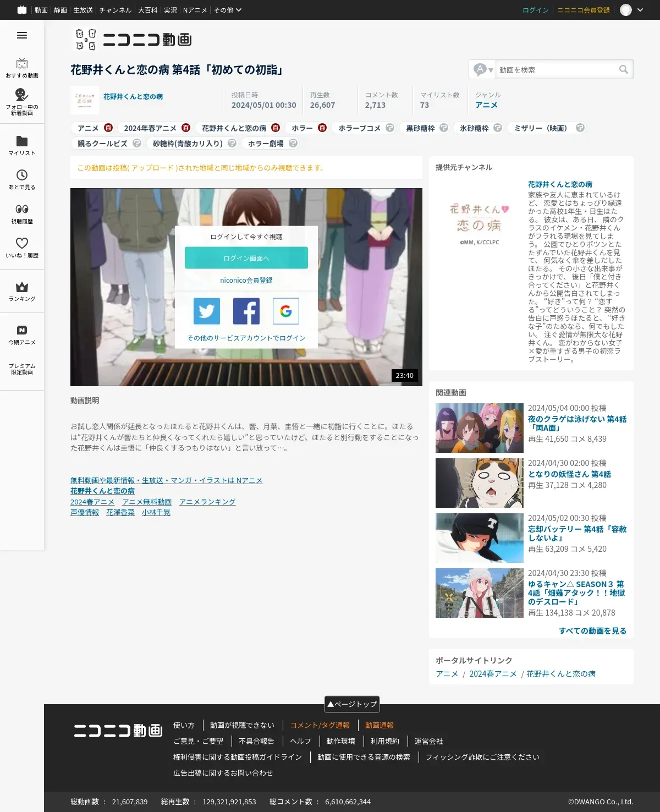
Task: Open 今期アニメ N icon in the sidebar
Action: pyautogui.click(x=22, y=330)
